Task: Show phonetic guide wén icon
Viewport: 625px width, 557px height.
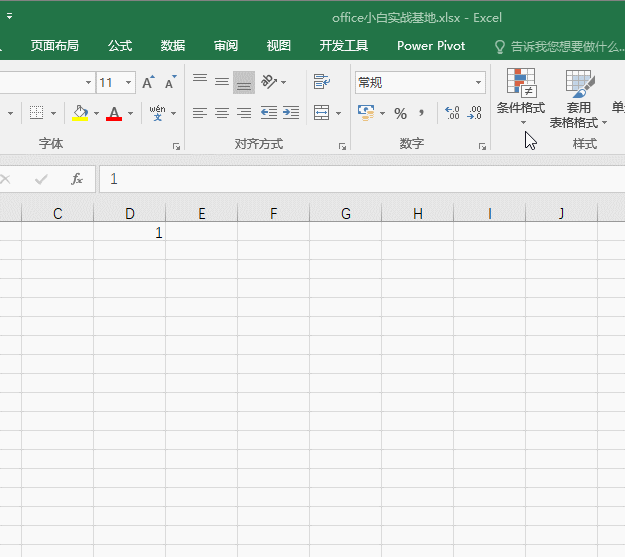Action: click(x=157, y=113)
